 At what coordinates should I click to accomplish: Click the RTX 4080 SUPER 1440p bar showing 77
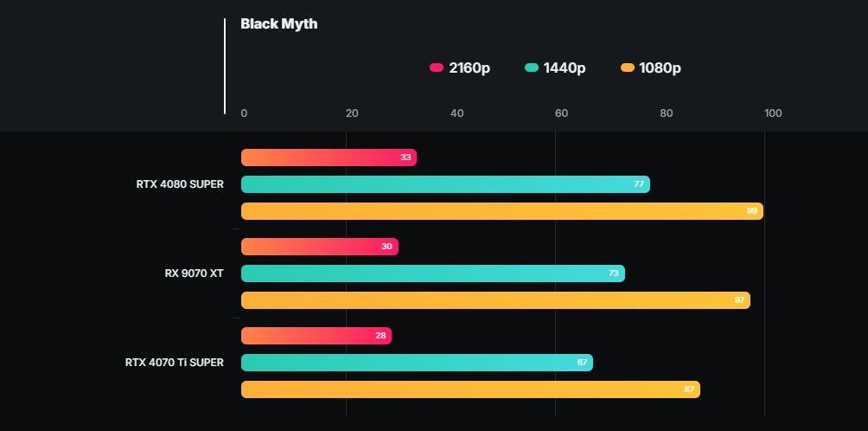tap(445, 184)
